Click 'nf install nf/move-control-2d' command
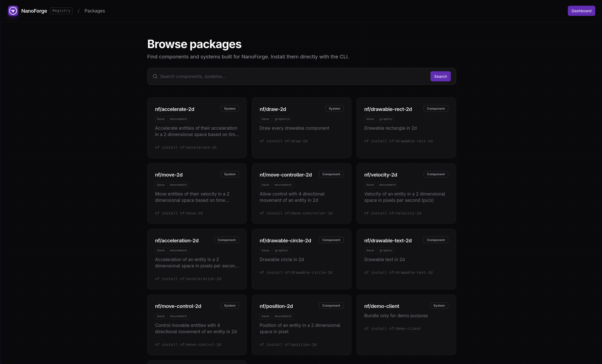The image size is (602, 364). point(188,345)
